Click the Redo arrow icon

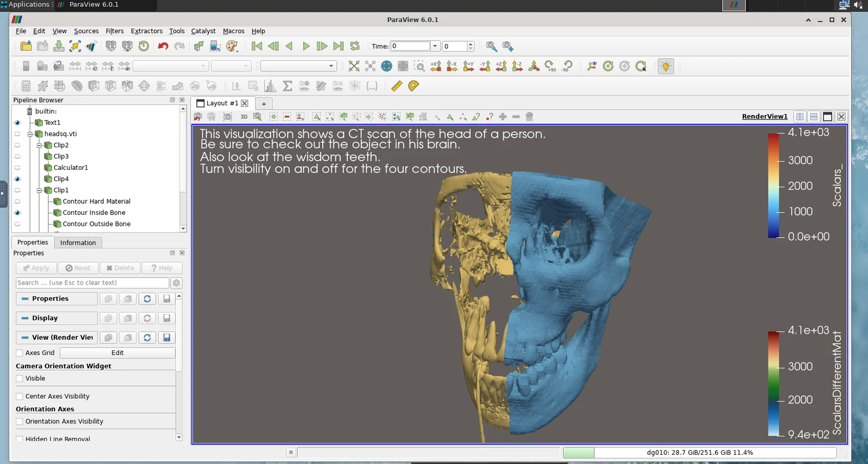tap(180, 46)
